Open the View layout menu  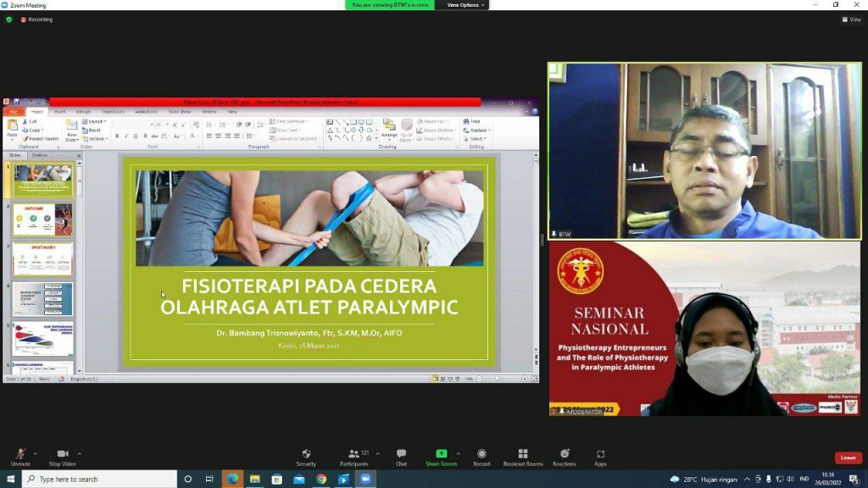click(x=851, y=19)
